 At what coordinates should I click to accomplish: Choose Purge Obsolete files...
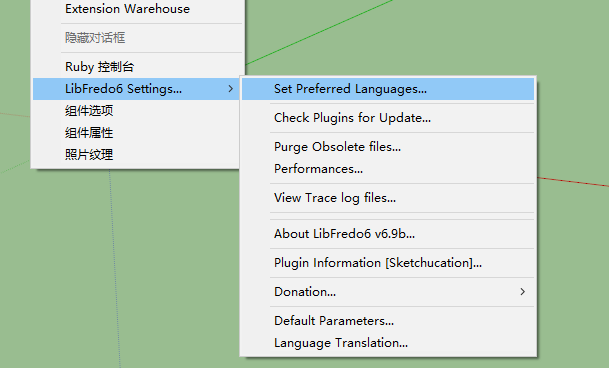click(388, 147)
